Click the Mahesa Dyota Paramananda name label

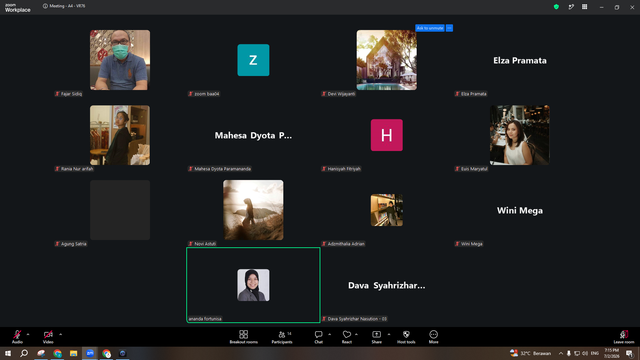tap(222, 169)
